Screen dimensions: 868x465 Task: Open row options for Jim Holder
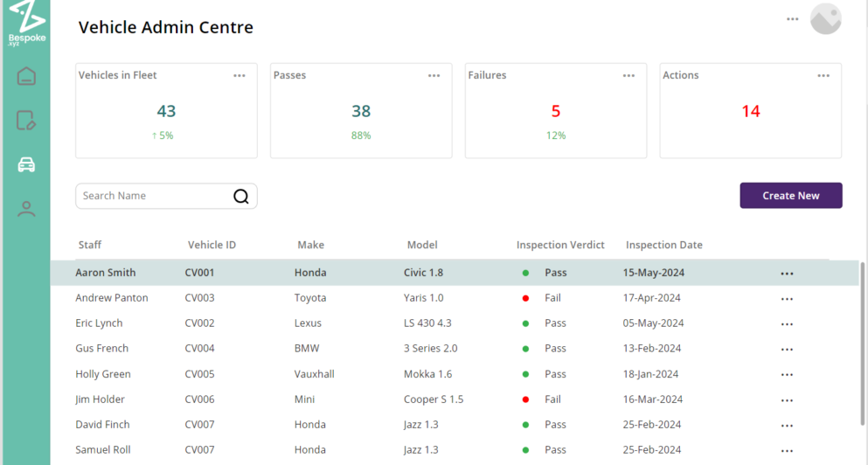pos(788,400)
